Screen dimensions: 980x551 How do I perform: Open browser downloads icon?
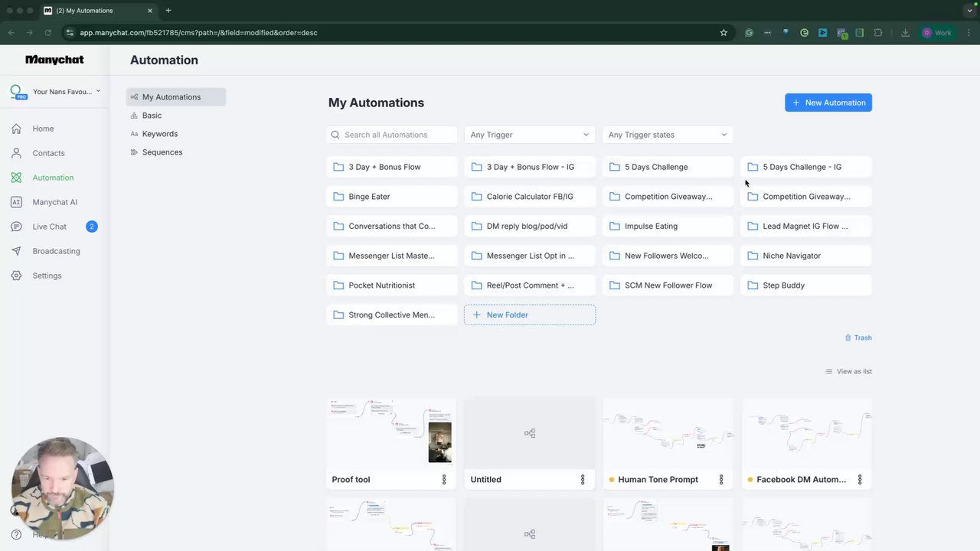point(905,33)
